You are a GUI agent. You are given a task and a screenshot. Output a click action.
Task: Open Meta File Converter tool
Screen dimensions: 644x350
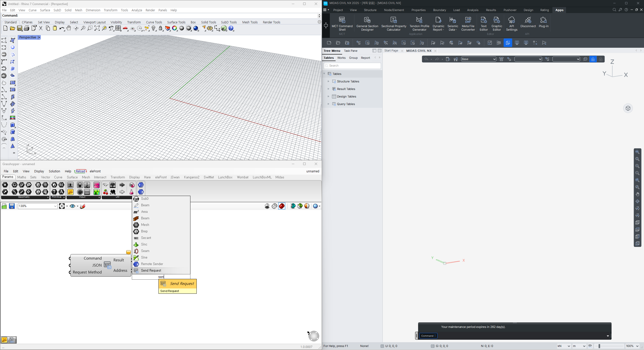pyautogui.click(x=468, y=24)
